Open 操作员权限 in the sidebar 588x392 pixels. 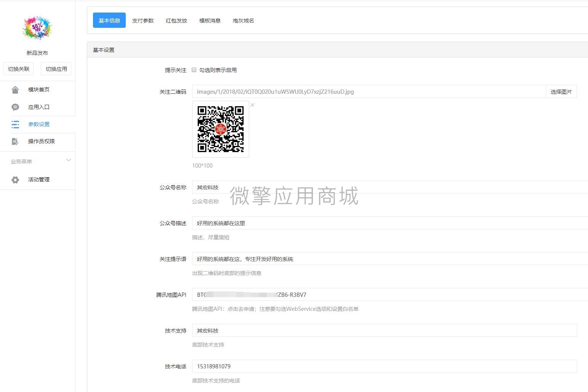[x=42, y=141]
